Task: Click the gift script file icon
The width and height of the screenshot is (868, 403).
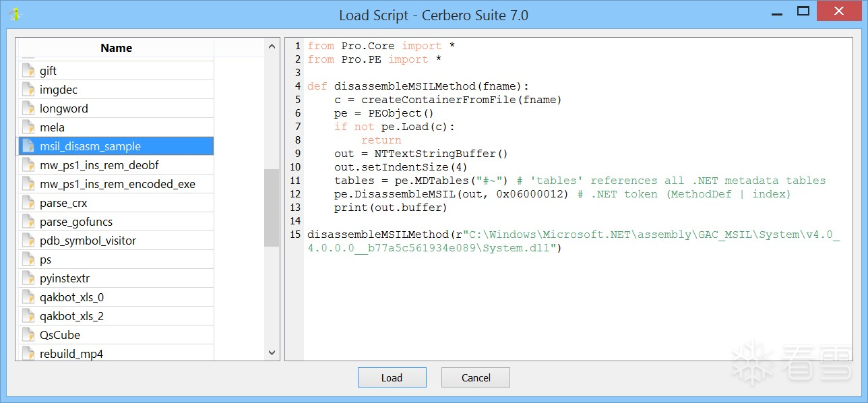Action: coord(28,71)
